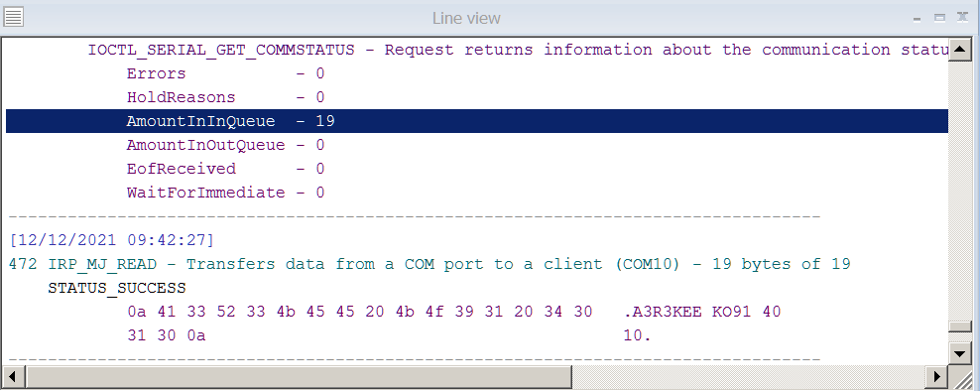Open the Line view window menu icon
980x391 pixels.
(x=14, y=18)
